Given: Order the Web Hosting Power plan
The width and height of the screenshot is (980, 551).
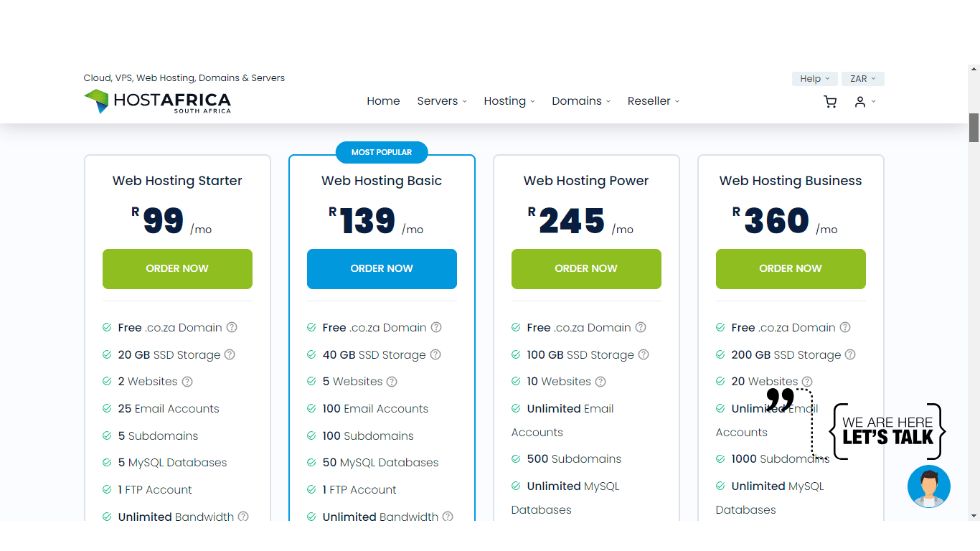Looking at the screenshot, I should 586,269.
